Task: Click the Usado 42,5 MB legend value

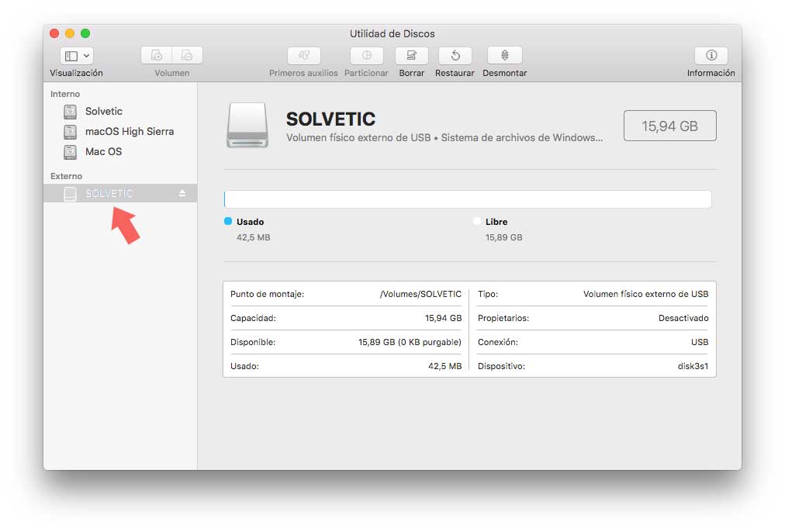Action: (254, 237)
